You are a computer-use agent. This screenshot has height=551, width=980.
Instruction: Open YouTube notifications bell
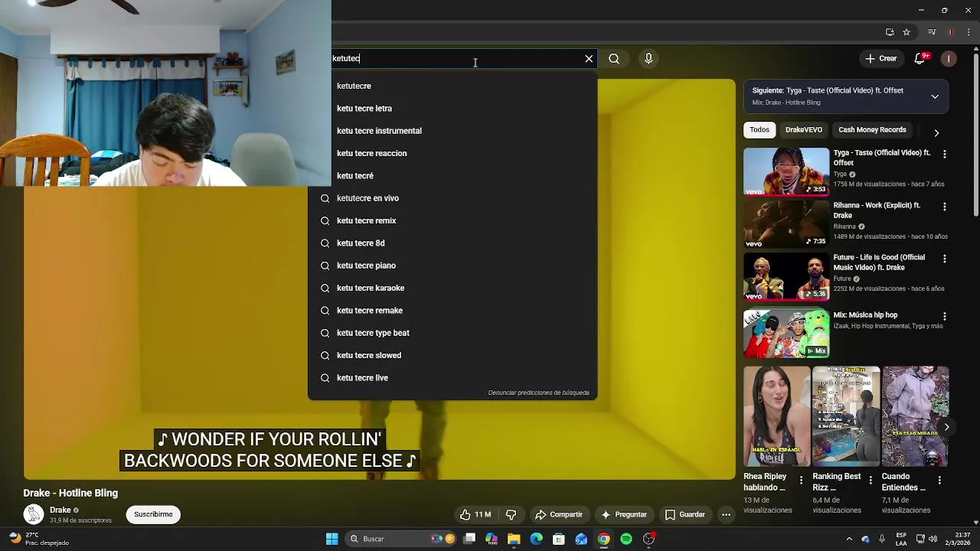click(920, 59)
